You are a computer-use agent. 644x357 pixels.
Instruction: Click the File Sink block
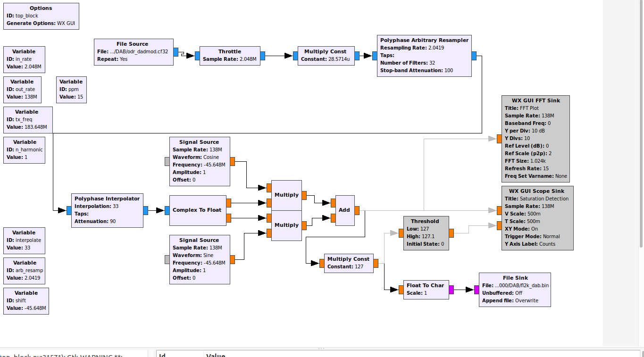click(515, 290)
